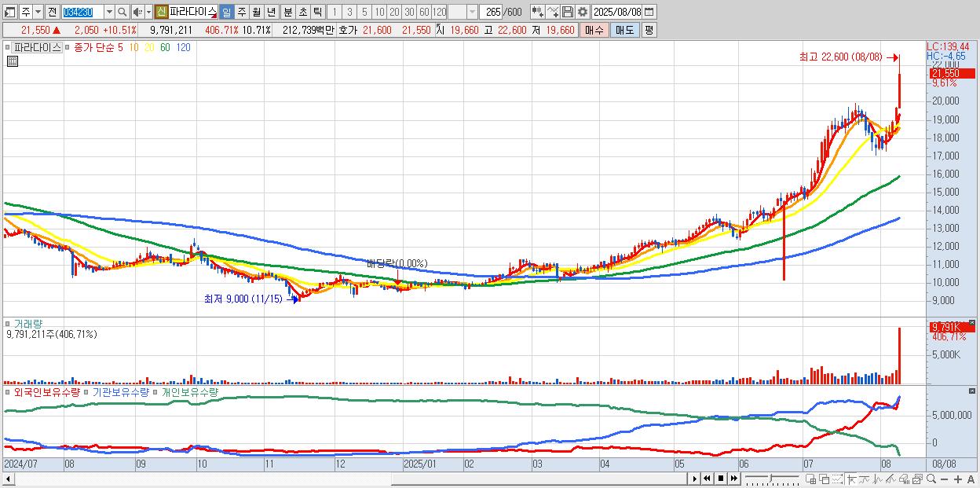Image resolution: width=980 pixels, height=488 pixels.
Task: Click the save chart floppy icon
Action: pyautogui.click(x=567, y=12)
